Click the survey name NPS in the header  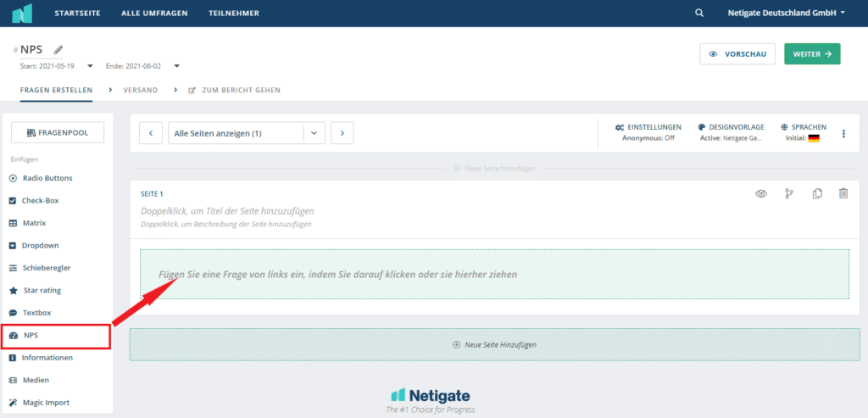[31, 49]
